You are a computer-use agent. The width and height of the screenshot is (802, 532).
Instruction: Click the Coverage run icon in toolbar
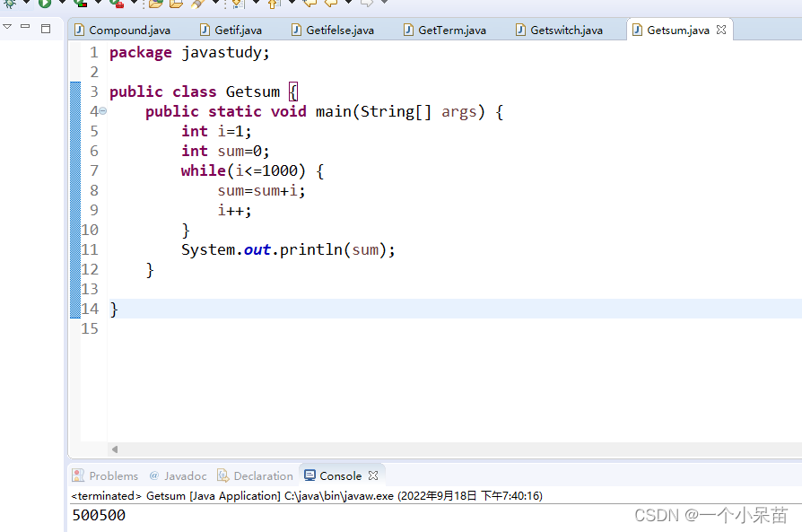80,4
